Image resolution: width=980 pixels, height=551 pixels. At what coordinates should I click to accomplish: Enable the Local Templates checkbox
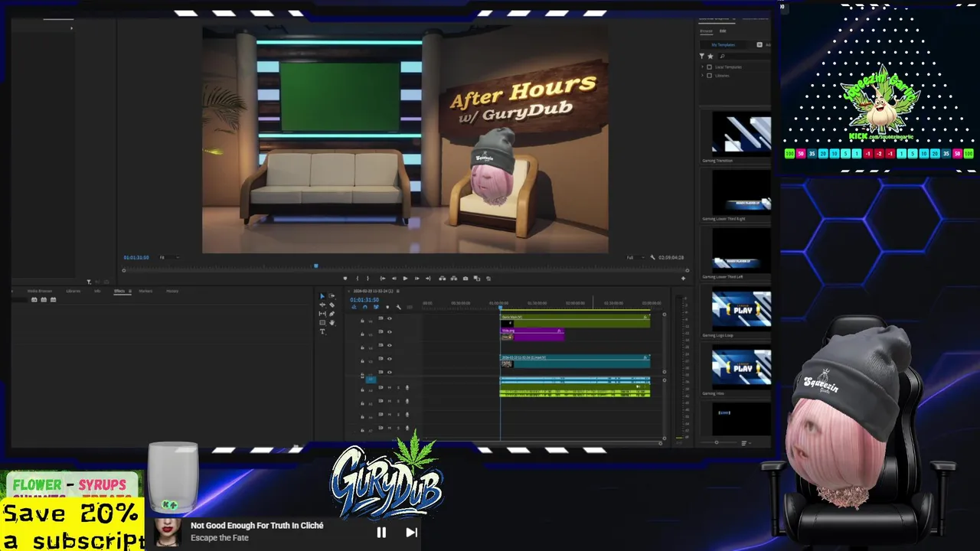[x=709, y=67]
